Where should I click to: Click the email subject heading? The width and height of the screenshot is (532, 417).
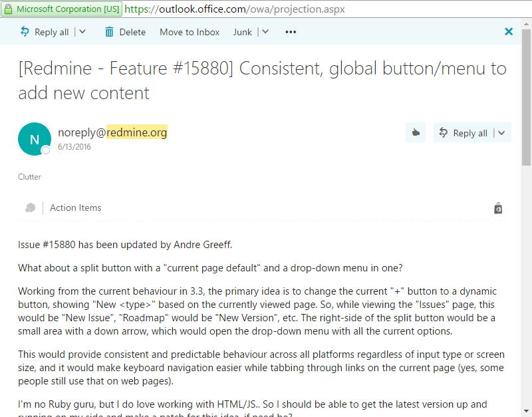pyautogui.click(x=262, y=80)
